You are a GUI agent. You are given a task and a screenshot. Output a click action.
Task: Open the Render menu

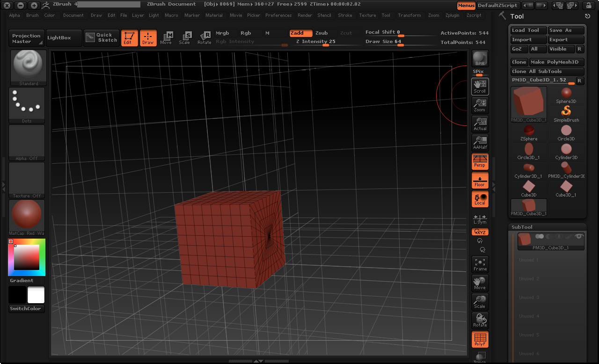click(305, 15)
